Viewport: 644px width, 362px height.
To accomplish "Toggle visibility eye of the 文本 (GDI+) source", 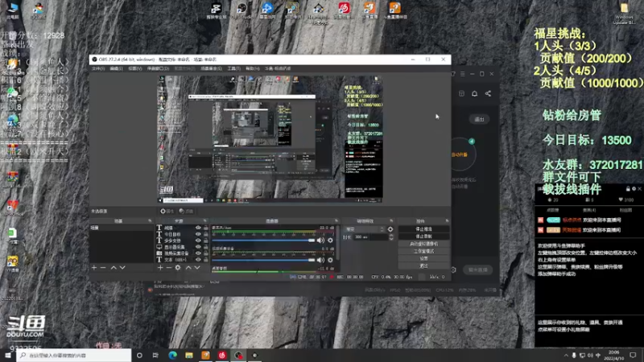I will pos(198,260).
